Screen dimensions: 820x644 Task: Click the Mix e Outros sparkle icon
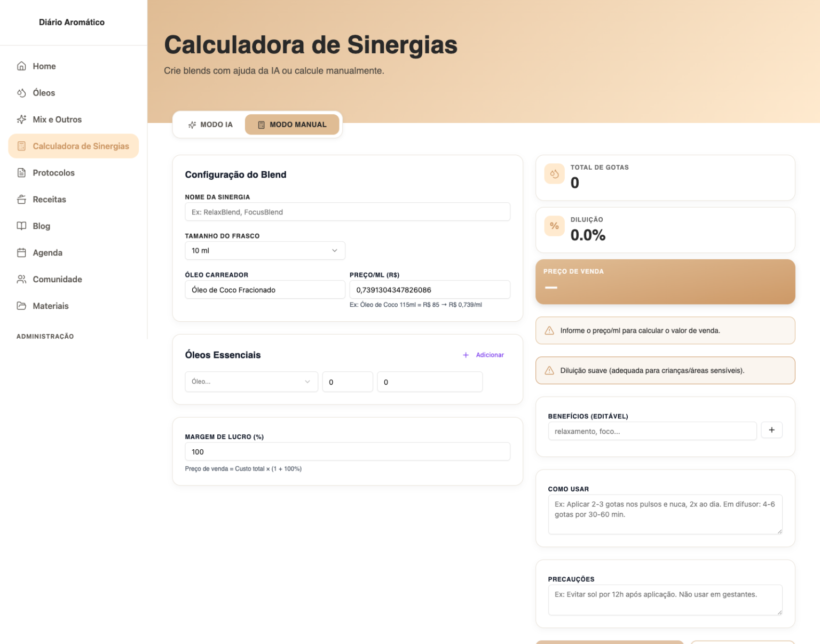point(21,120)
